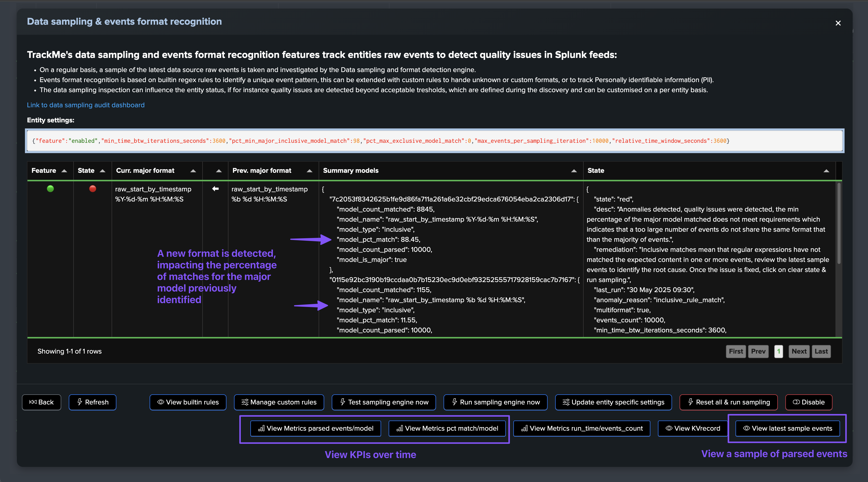View builtin rules
This screenshot has width=868, height=482.
click(188, 402)
